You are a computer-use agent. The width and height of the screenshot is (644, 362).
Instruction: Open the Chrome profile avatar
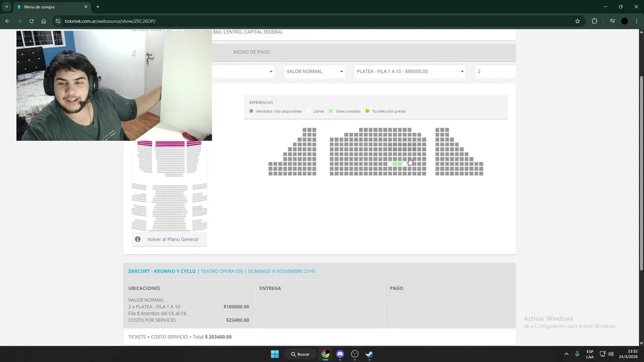pyautogui.click(x=624, y=21)
